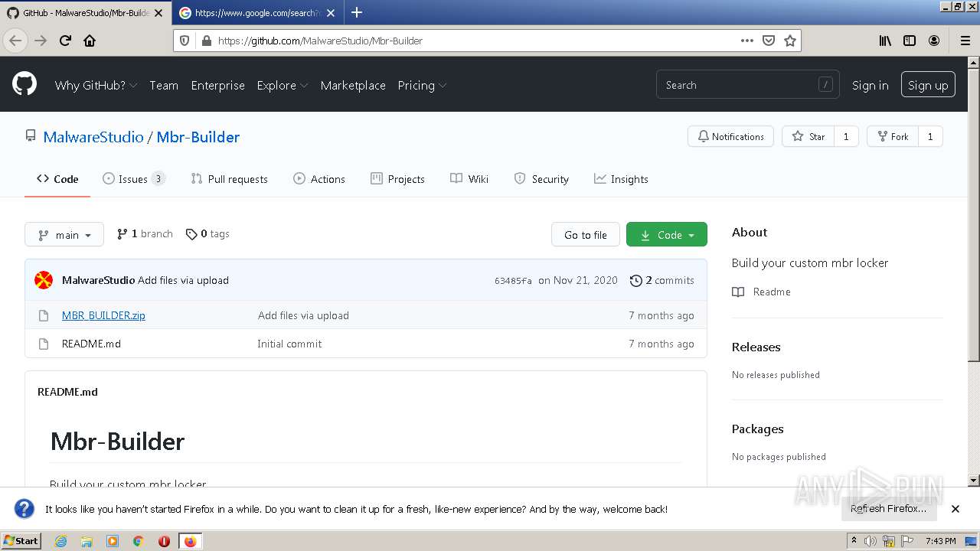Open the Actions tab
980x551 pixels.
coord(319,179)
